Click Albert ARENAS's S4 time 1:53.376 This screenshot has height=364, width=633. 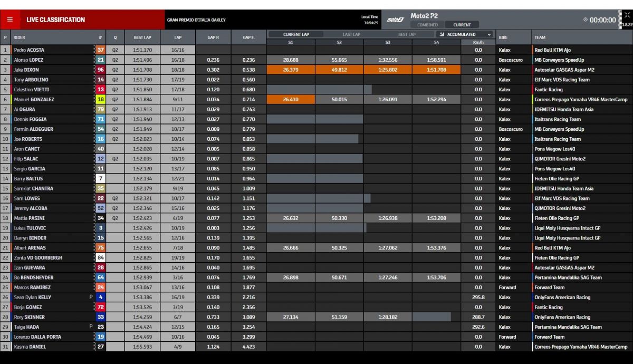click(x=436, y=248)
